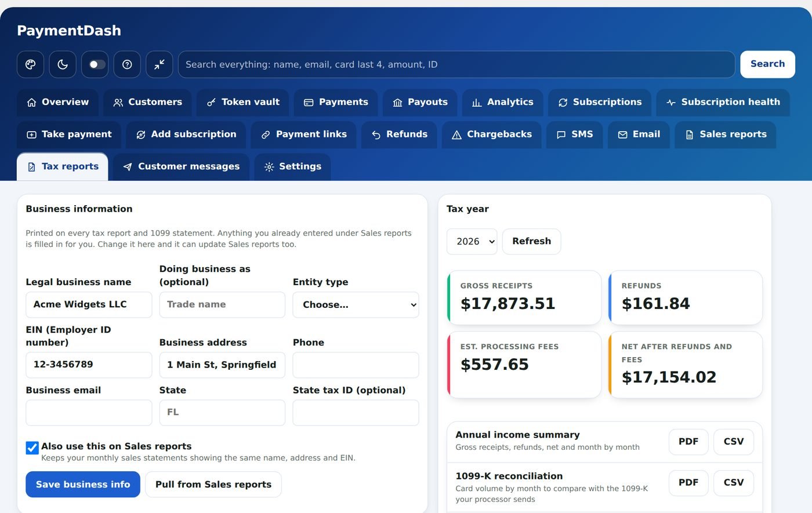Switch to the Email tab

pyautogui.click(x=639, y=134)
